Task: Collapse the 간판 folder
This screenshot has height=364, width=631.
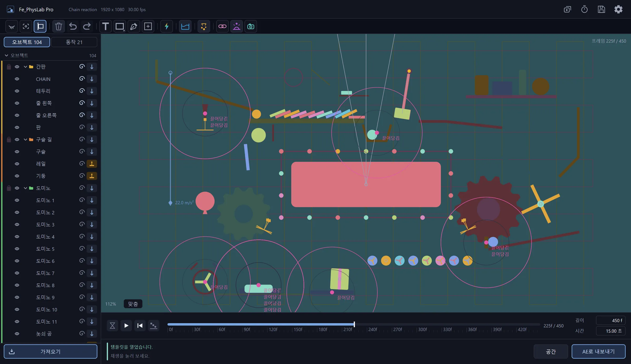Action: coord(26,67)
